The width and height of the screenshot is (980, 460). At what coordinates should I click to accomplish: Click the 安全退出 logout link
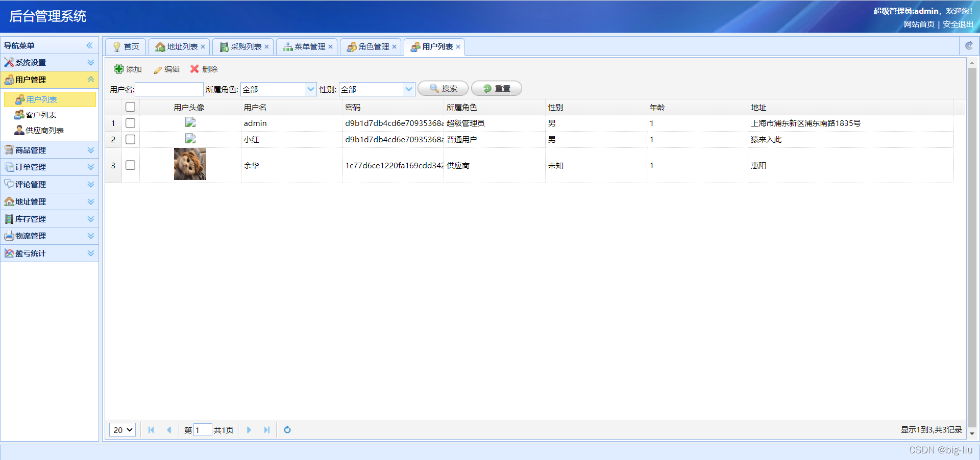coord(958,24)
